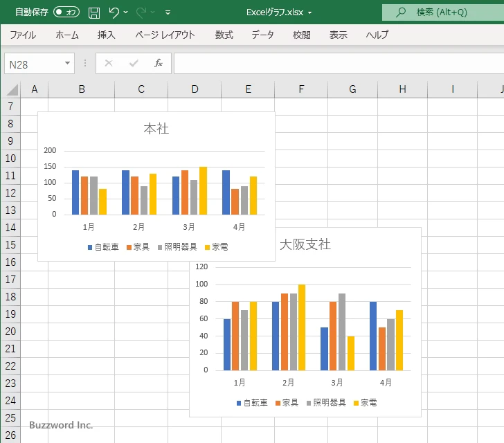Click the search magnifier icon
This screenshot has height=443, width=504.
point(400,12)
